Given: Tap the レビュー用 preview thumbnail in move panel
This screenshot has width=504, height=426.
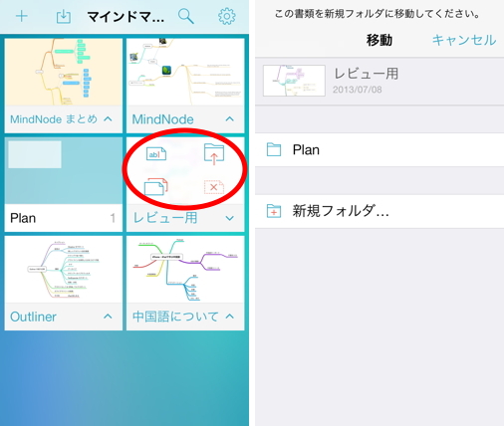Looking at the screenshot, I should click(x=294, y=81).
